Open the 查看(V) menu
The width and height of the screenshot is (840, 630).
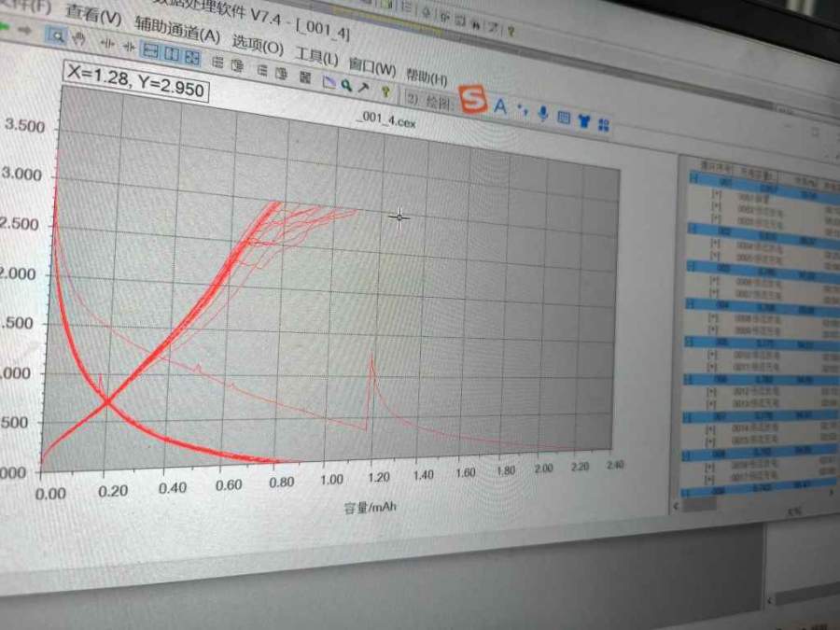(x=93, y=16)
